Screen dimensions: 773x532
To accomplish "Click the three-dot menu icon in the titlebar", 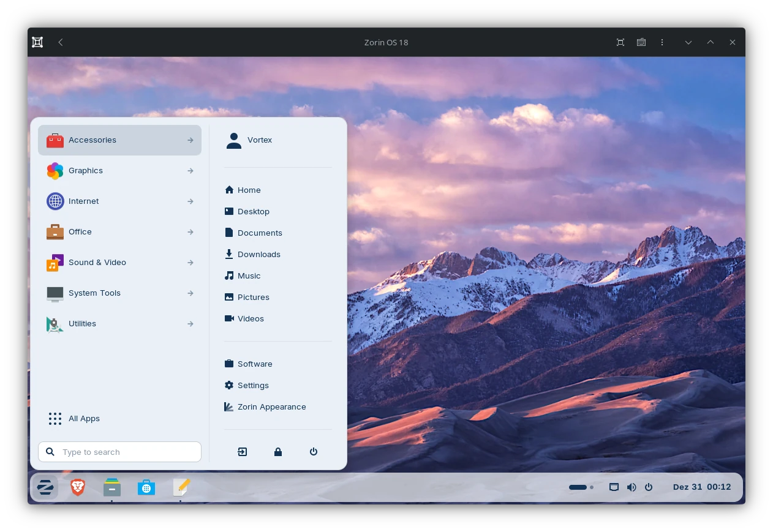I will (662, 42).
